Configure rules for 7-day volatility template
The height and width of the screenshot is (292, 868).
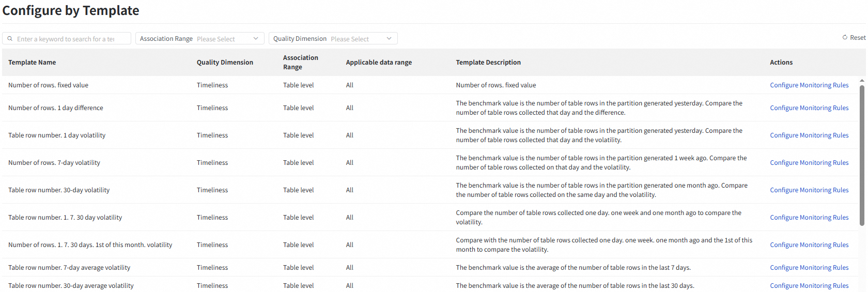pyautogui.click(x=809, y=163)
